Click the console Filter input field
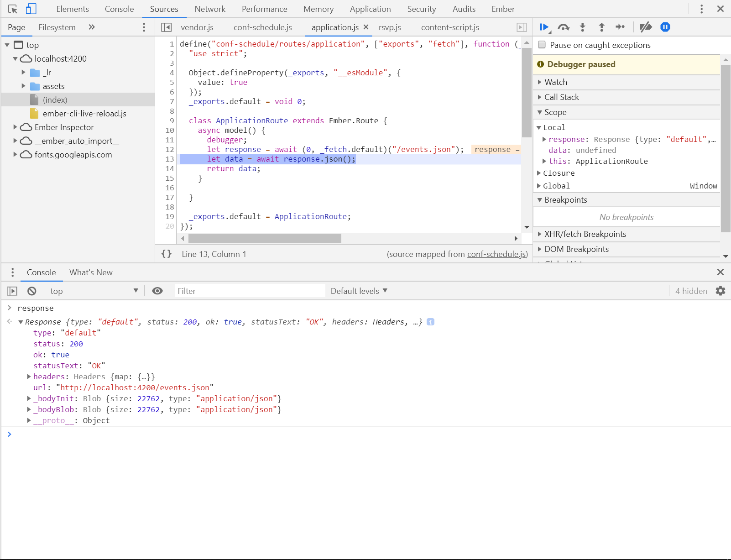The width and height of the screenshot is (731, 560). [x=250, y=291]
